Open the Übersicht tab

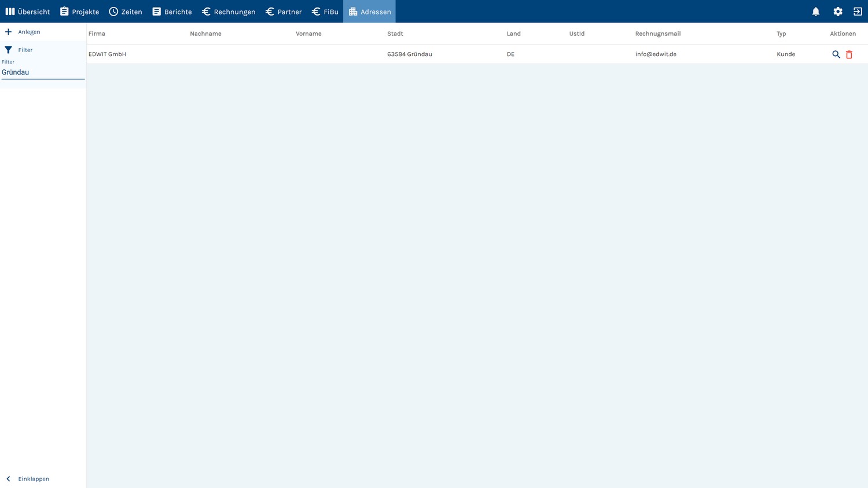point(28,12)
